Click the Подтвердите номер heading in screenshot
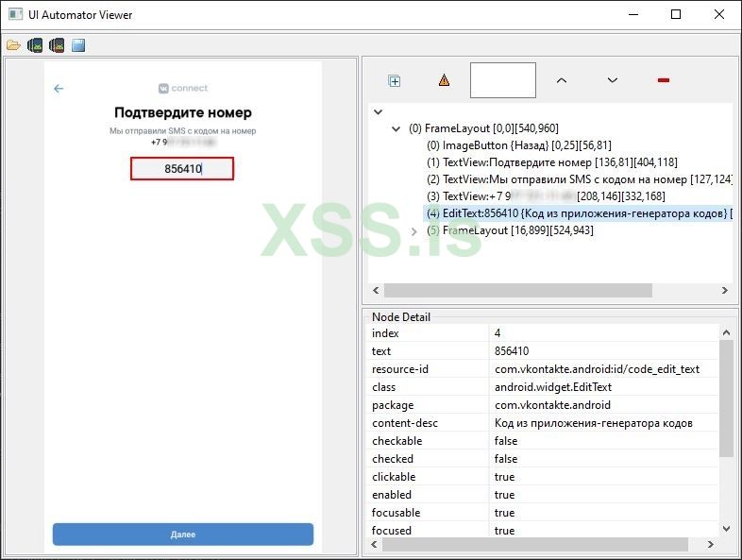742x560 pixels. tap(182, 112)
